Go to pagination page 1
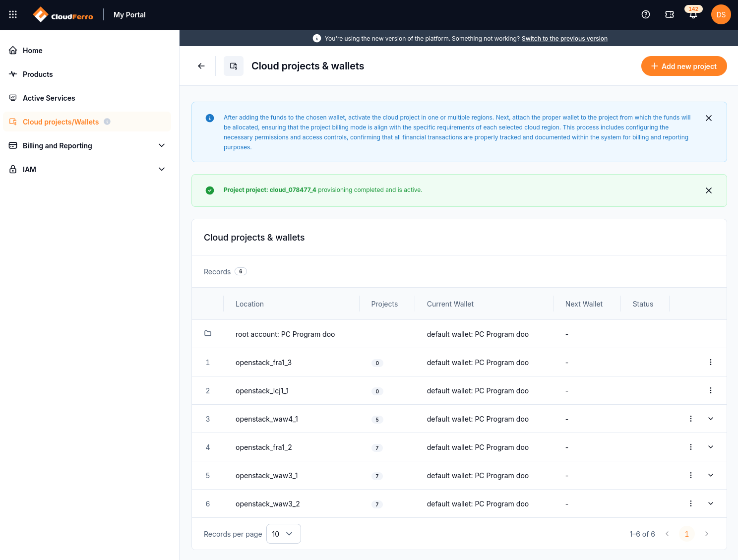738x560 pixels. point(687,534)
